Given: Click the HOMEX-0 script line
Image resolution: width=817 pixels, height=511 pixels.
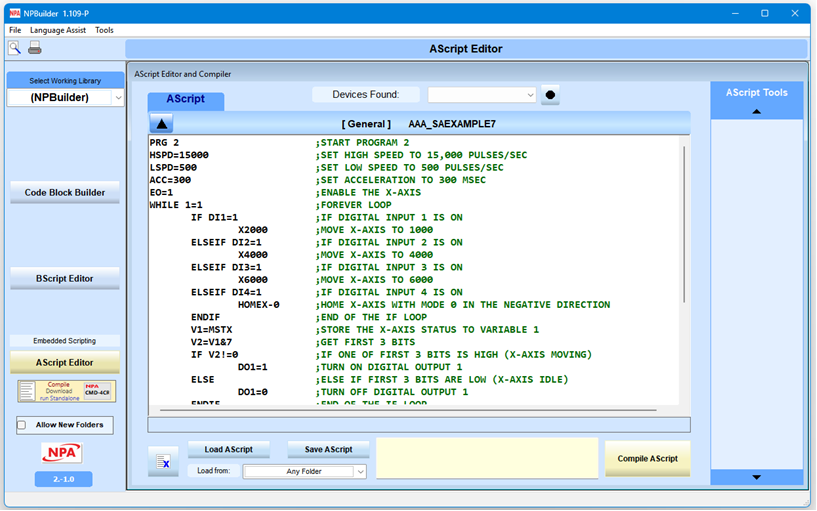Looking at the screenshot, I should (258, 305).
